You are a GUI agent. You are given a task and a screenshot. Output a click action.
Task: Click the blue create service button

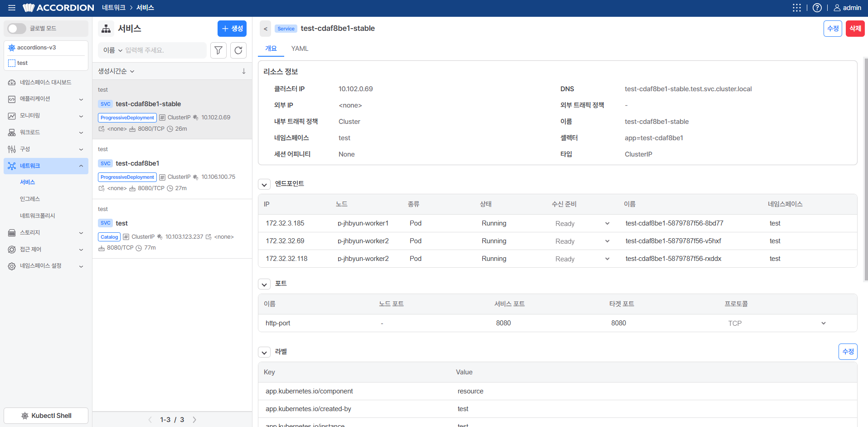coord(232,29)
